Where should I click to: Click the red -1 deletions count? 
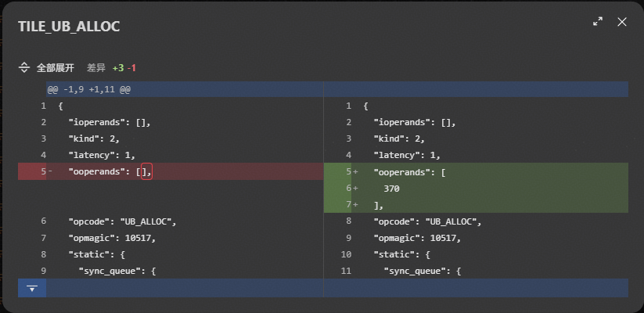pyautogui.click(x=132, y=68)
